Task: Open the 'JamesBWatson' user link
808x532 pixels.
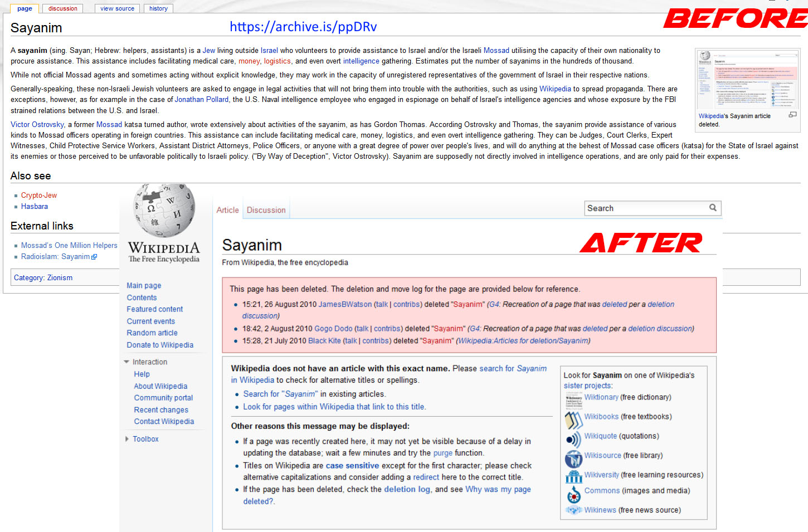Action: click(345, 305)
